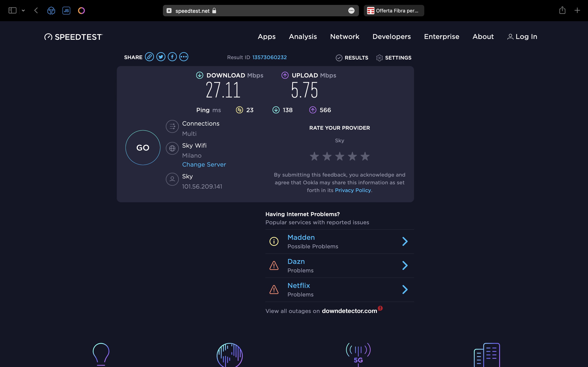Screen dimensions: 588x367
Task: Click the Change Server link
Action: (204, 165)
